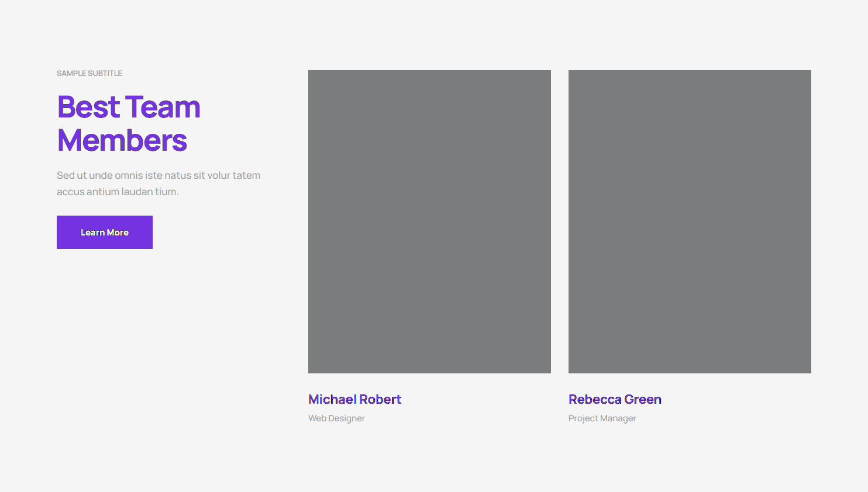This screenshot has width=868, height=492.
Task: Click the Web Designer job title
Action: [x=336, y=418]
